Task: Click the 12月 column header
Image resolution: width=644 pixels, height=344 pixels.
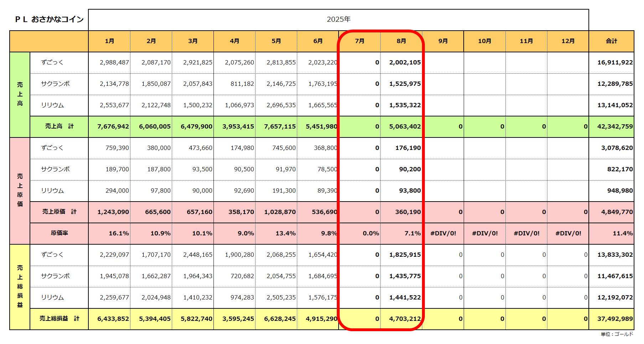Action: 568,41
